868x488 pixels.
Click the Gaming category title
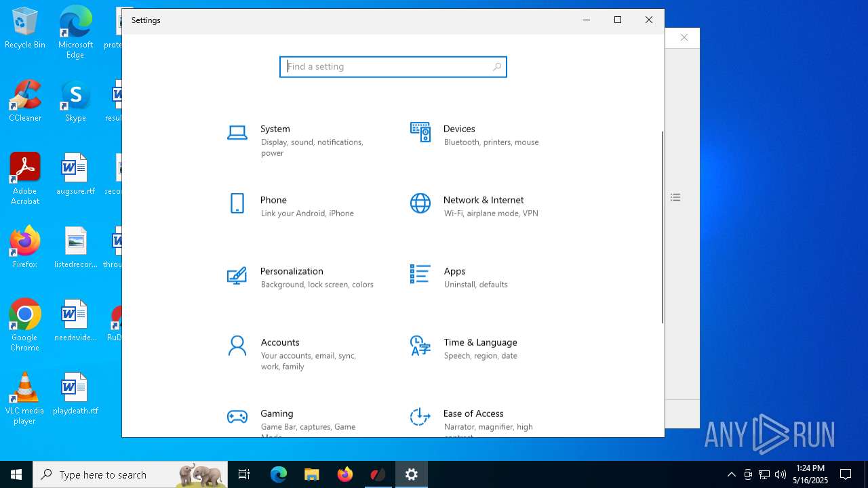277,413
